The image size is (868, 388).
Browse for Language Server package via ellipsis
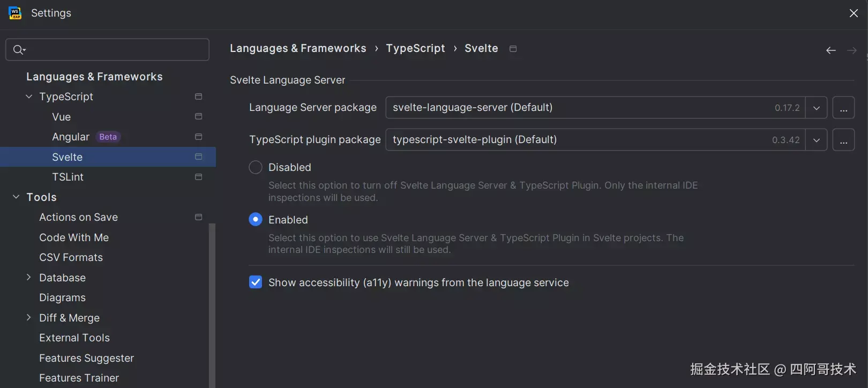pyautogui.click(x=843, y=108)
